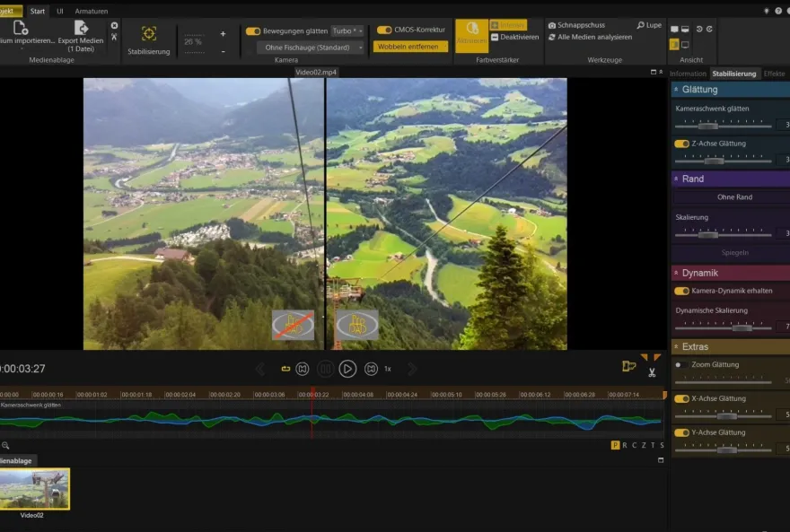Click the import media file icon

click(20, 28)
